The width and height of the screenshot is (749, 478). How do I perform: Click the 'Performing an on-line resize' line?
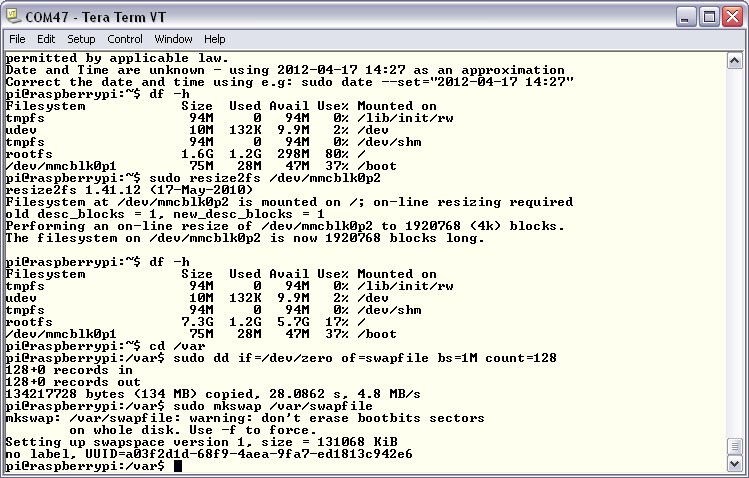pyautogui.click(x=285, y=226)
